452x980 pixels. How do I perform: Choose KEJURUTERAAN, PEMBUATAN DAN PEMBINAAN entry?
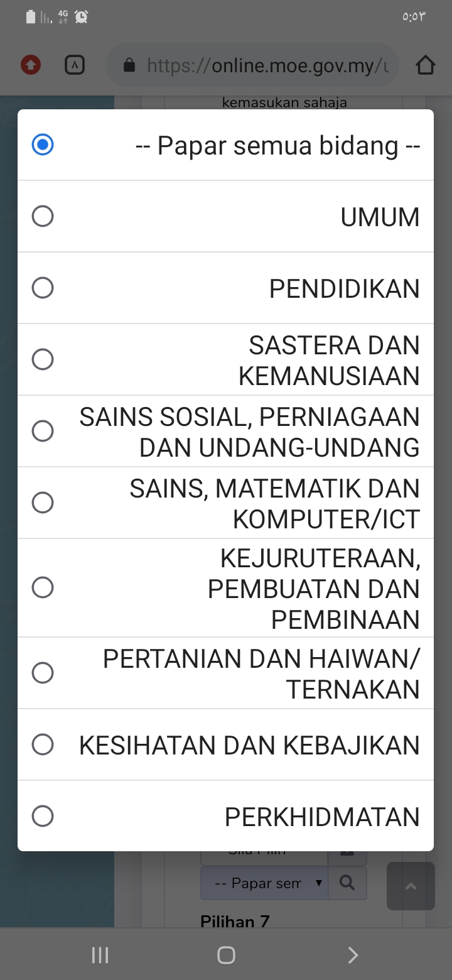pyautogui.click(x=43, y=588)
